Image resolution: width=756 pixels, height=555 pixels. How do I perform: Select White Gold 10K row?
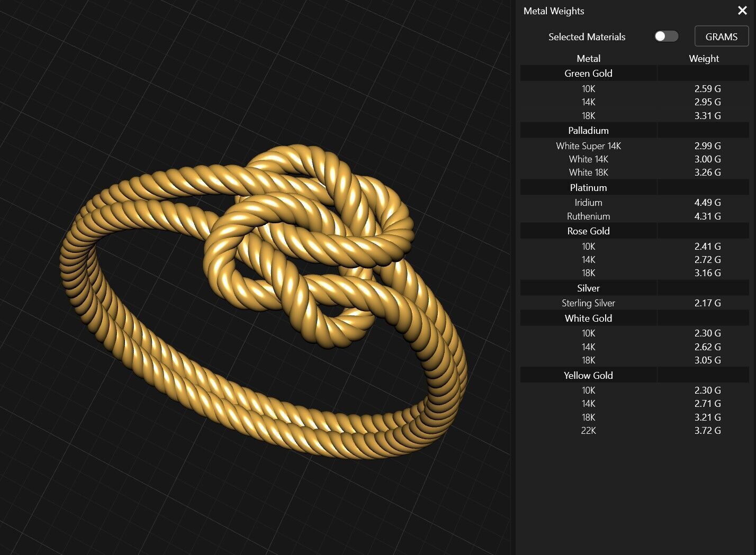(x=634, y=333)
